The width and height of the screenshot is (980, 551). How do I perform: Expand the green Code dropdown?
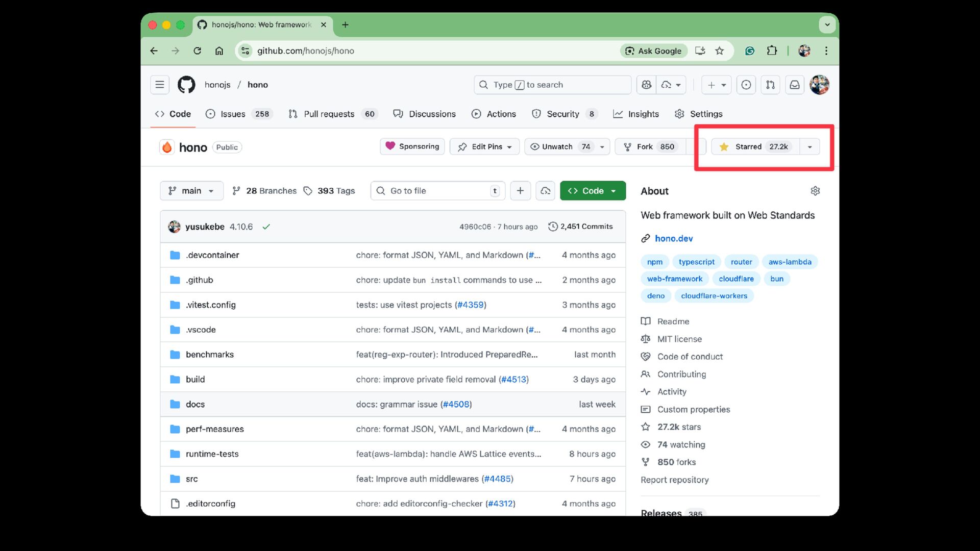[593, 191]
